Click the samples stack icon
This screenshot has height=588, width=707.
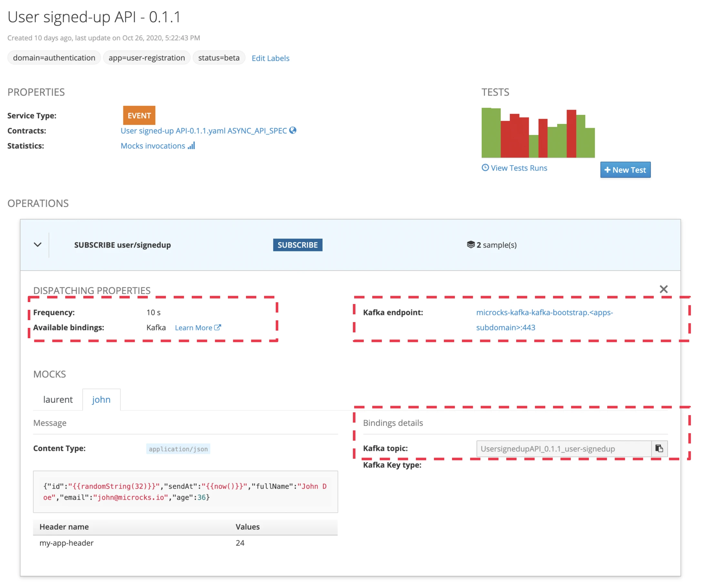coord(470,245)
